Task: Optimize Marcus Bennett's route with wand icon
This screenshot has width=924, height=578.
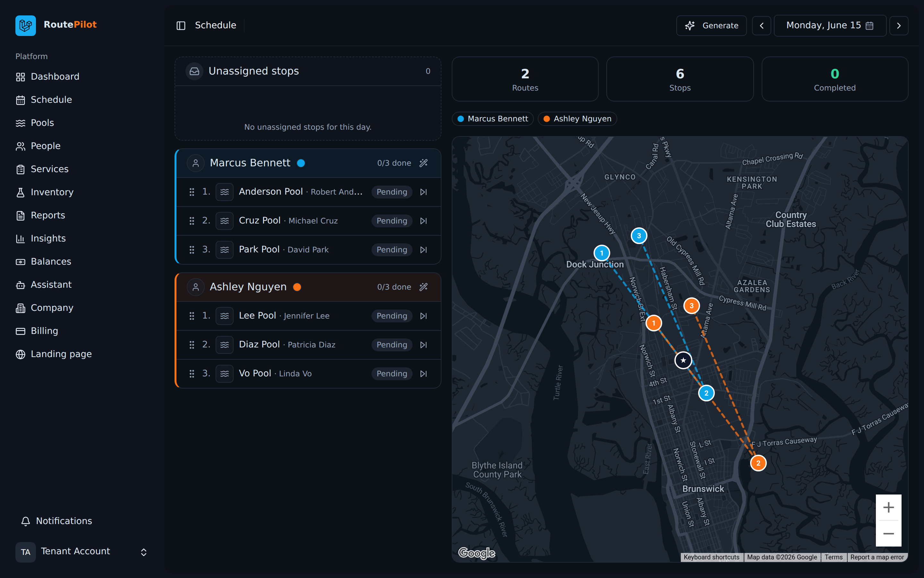Action: click(x=424, y=163)
